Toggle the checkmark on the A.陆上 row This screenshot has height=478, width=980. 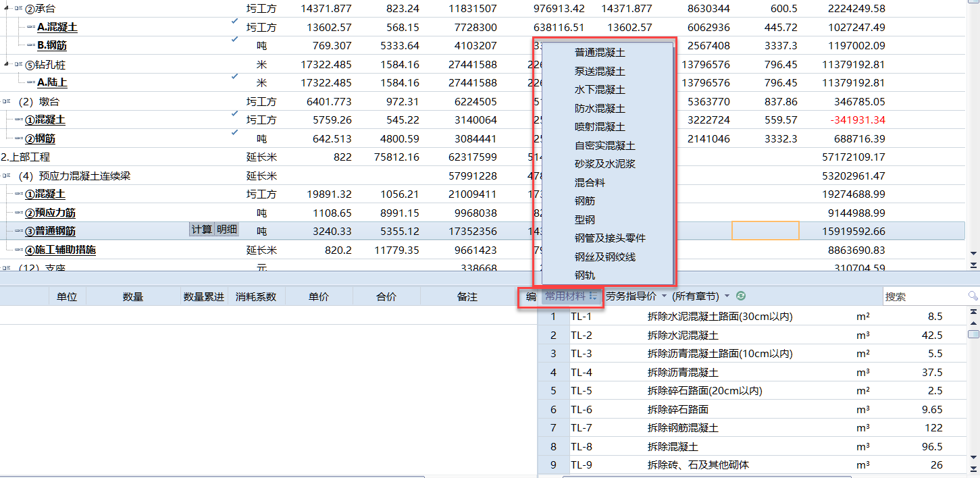click(x=235, y=77)
